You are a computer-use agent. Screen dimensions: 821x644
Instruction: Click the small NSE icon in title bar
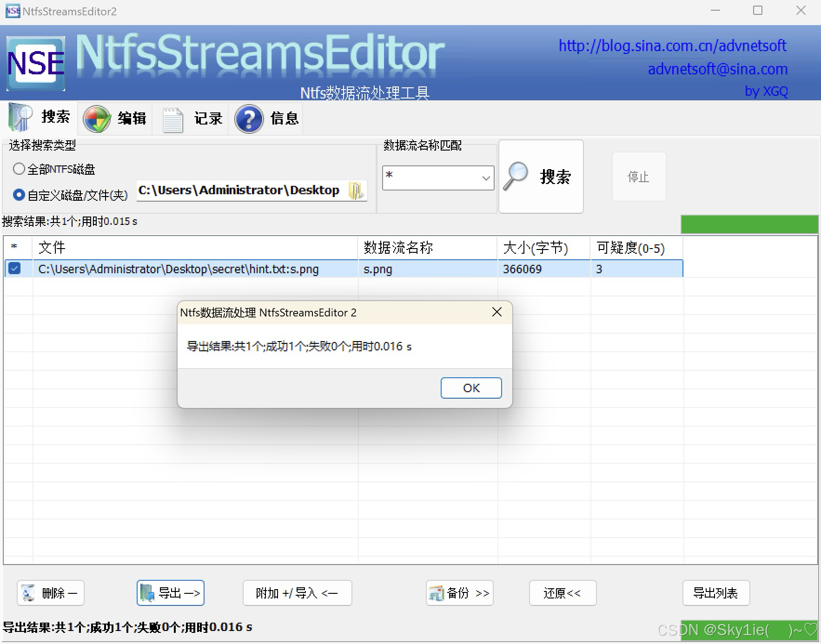coord(13,11)
